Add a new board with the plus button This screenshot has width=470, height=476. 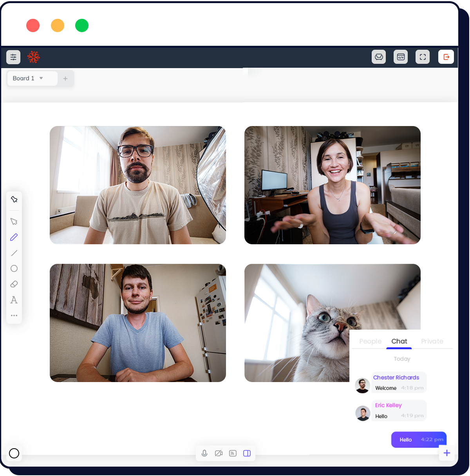pos(65,78)
